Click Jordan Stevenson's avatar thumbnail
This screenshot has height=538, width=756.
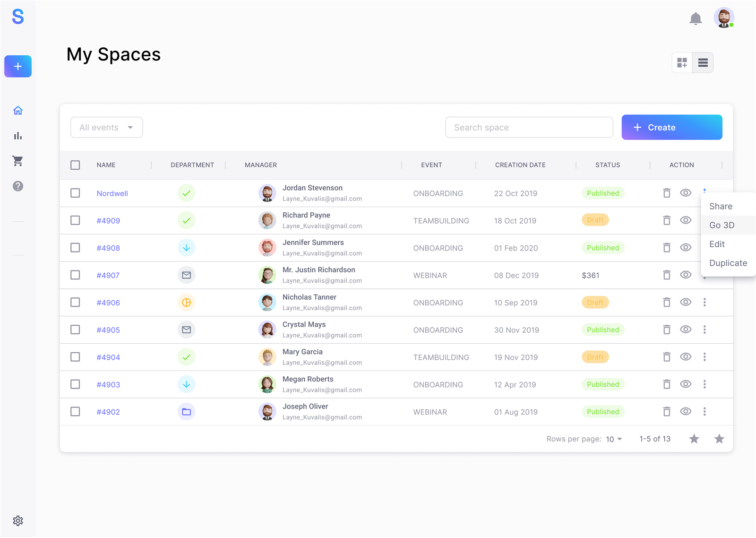click(x=267, y=193)
